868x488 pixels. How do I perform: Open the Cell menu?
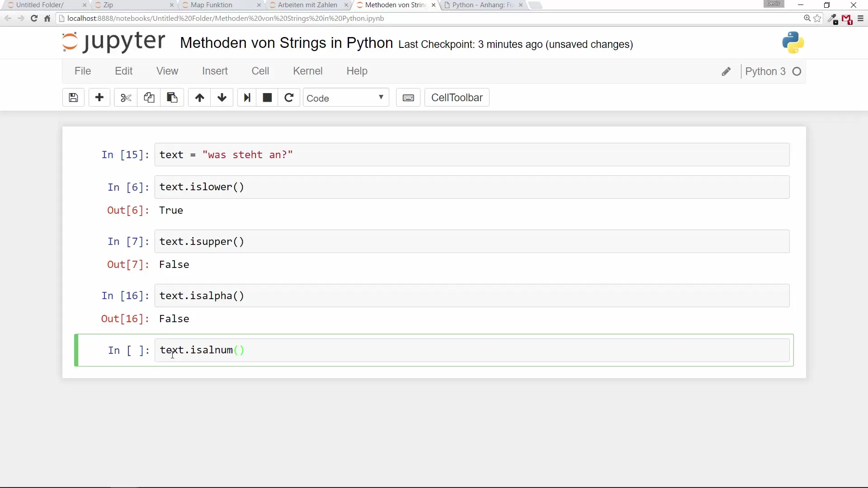pyautogui.click(x=260, y=71)
